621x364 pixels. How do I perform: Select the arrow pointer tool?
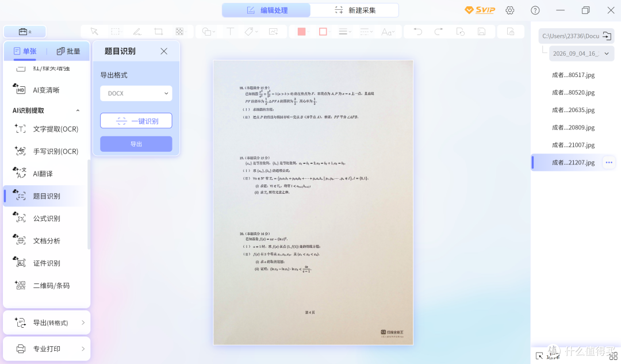coord(94,32)
